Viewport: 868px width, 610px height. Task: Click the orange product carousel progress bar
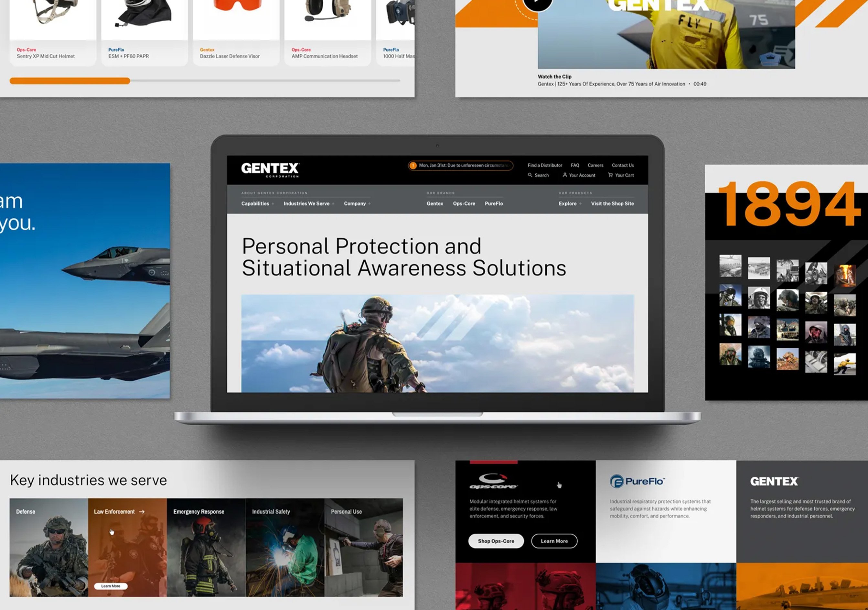[70, 81]
